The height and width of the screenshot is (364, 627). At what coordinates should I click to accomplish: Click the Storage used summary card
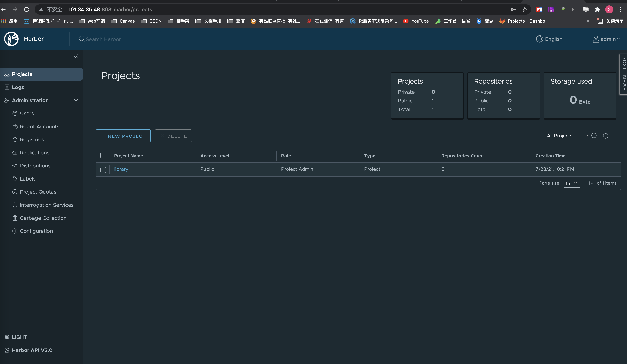point(580,95)
